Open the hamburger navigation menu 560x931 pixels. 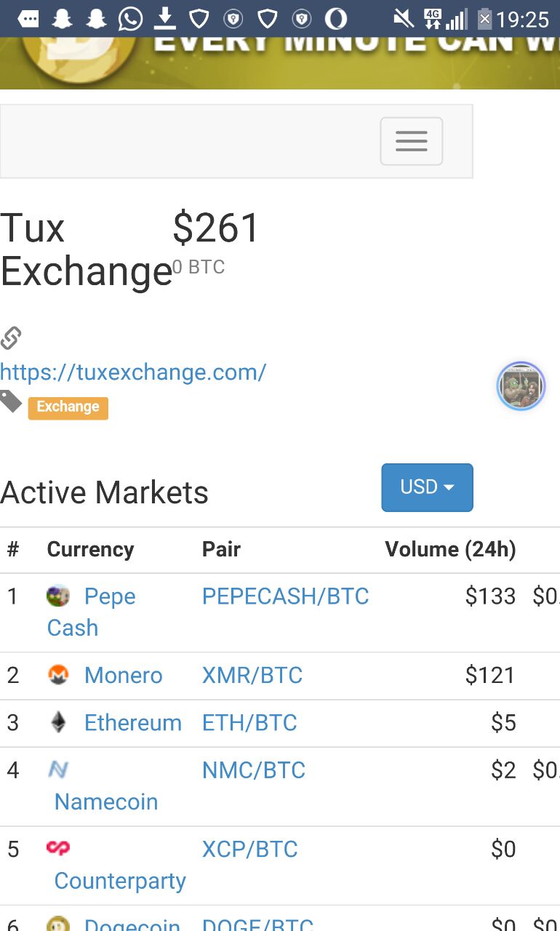click(x=412, y=141)
